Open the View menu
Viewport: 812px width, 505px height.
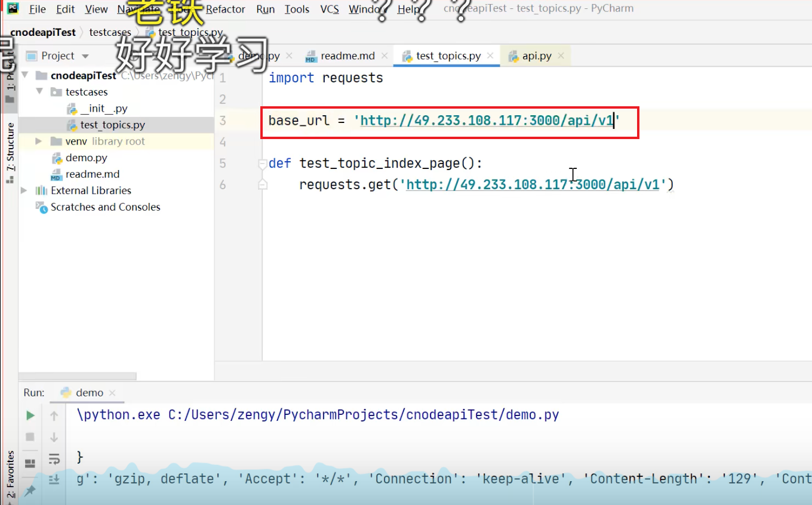[96, 9]
